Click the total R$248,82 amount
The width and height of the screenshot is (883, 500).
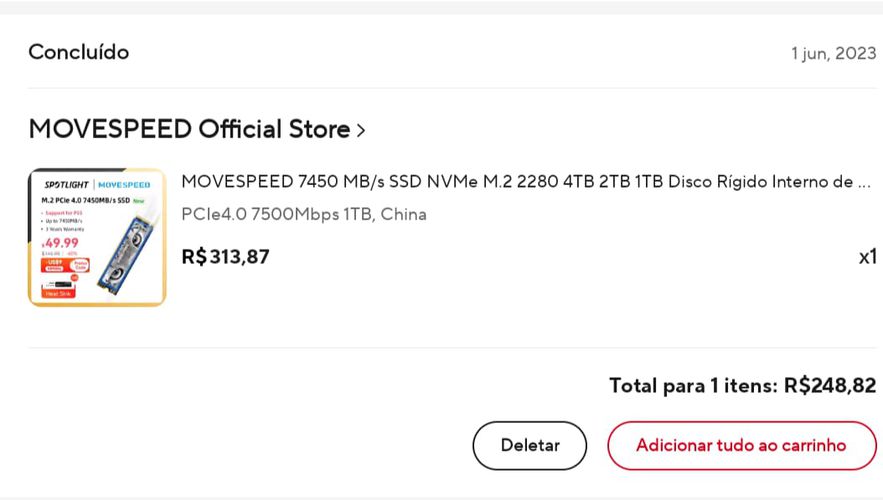(830, 385)
